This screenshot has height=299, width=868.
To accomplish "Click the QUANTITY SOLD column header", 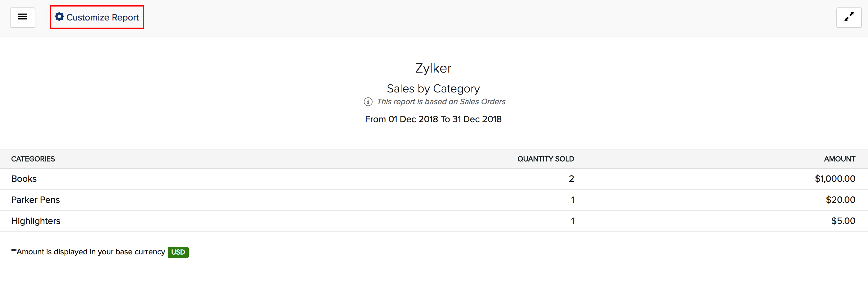I will (x=545, y=159).
